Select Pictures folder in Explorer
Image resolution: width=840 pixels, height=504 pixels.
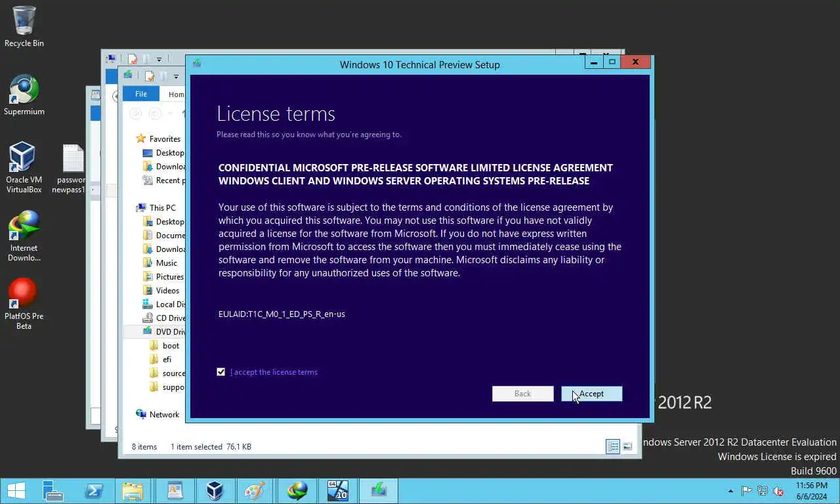170,277
